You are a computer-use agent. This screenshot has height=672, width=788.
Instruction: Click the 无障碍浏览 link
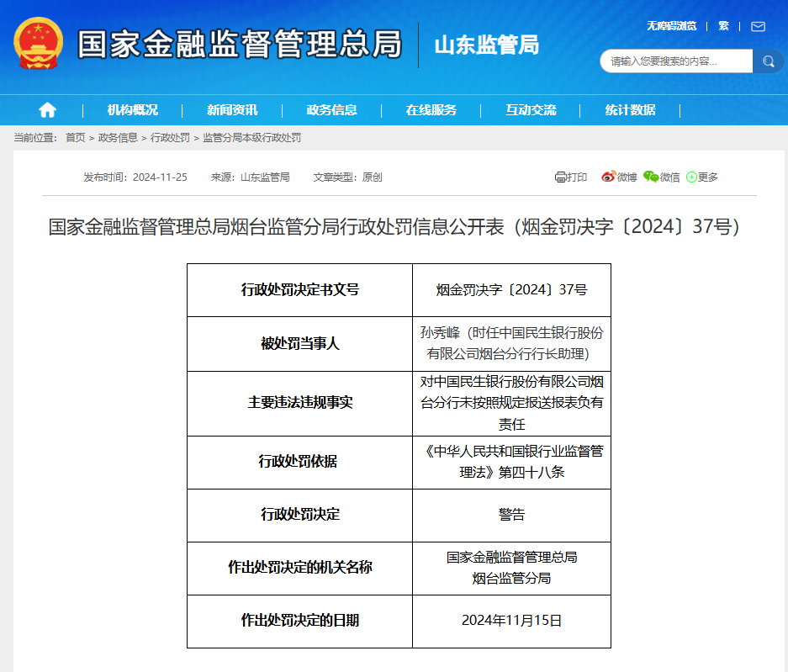671,26
